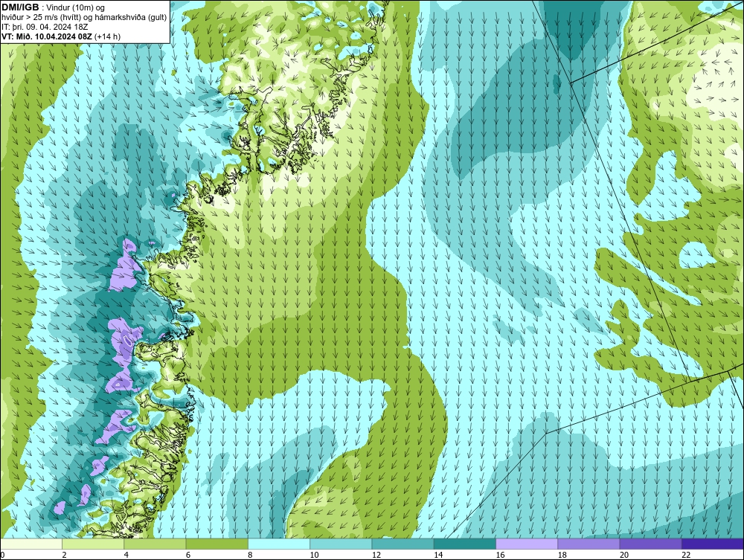Click the 8–10 m/s pale cyan swatch
This screenshot has width=744, height=560.
coord(279,544)
